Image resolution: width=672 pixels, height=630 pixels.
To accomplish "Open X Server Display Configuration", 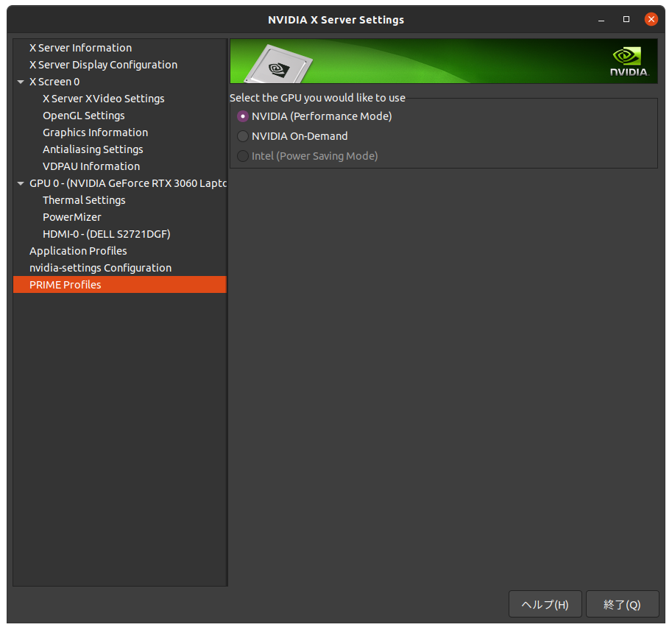I will tap(103, 65).
